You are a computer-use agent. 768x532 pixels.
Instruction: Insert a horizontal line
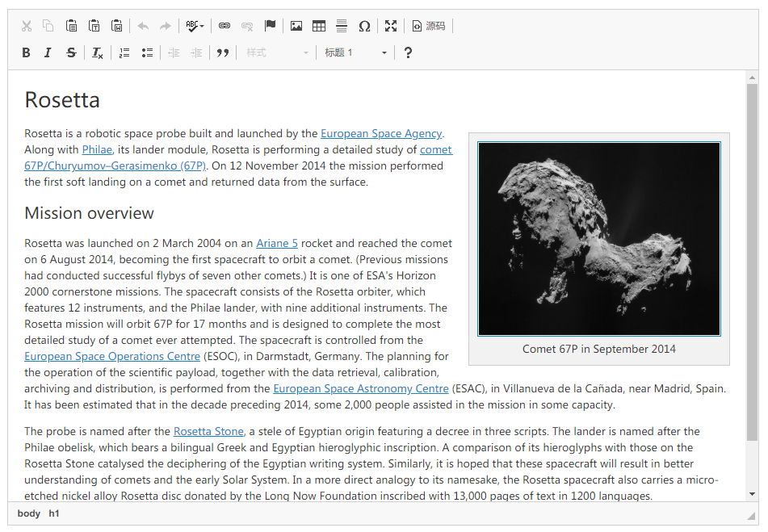pos(342,26)
